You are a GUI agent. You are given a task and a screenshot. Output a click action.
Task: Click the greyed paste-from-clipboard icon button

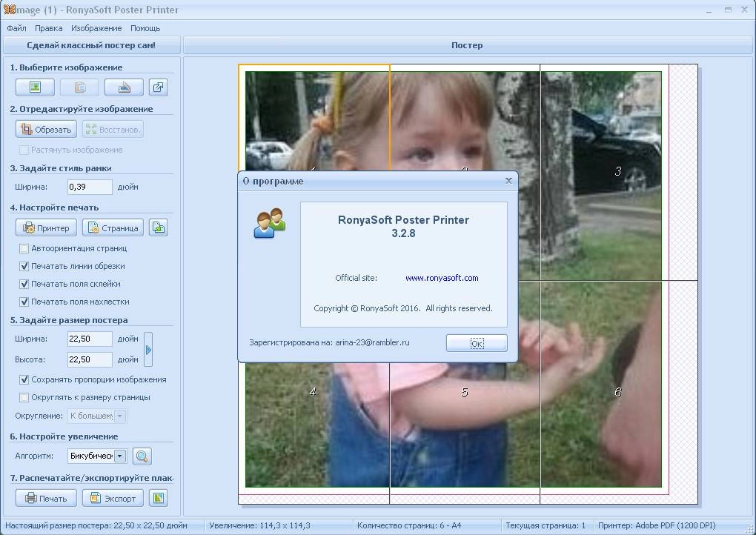(x=79, y=87)
